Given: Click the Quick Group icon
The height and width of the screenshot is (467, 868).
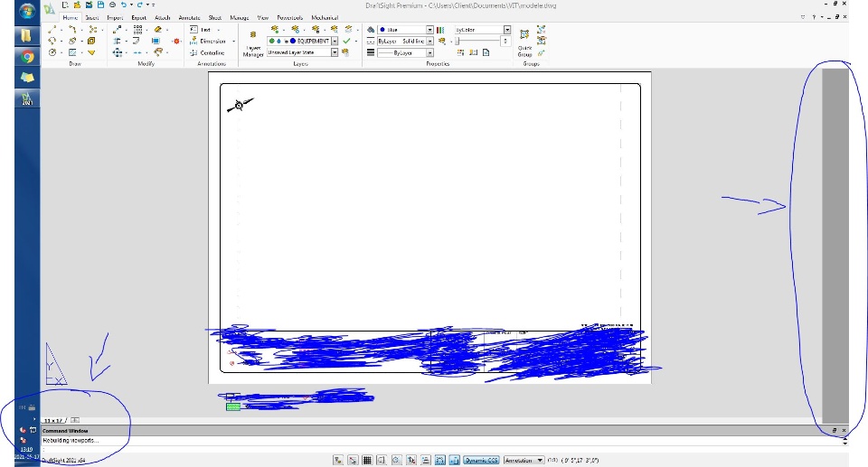Looking at the screenshot, I should 524,42.
